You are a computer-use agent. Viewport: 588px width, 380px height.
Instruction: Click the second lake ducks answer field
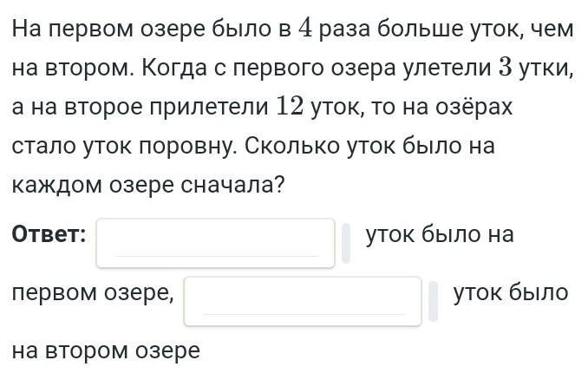(x=303, y=301)
